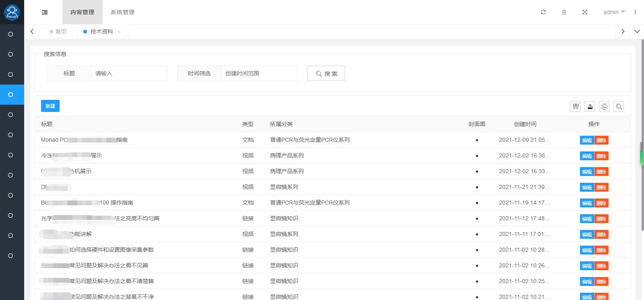
Task: Close the 技术资料 tab
Action: (119, 32)
